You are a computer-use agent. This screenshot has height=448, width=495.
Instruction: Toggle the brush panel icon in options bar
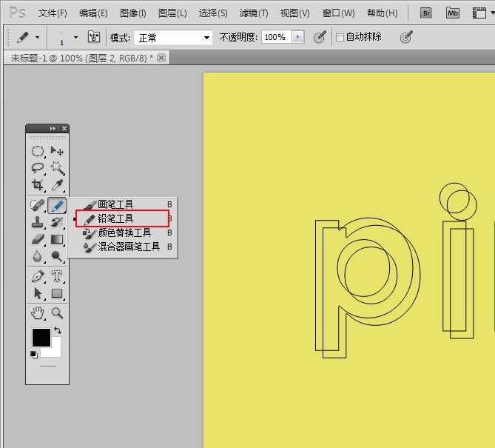[x=94, y=37]
